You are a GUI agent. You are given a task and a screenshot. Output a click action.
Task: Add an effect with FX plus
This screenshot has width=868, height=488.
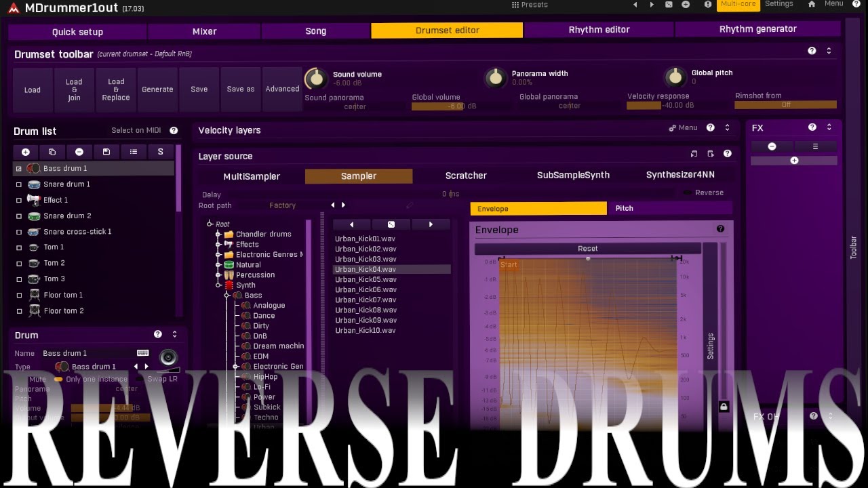pyautogui.click(x=794, y=161)
